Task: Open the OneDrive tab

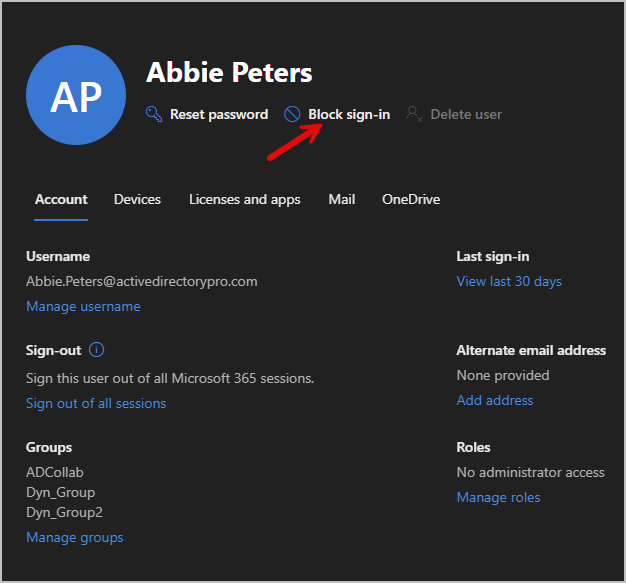Action: click(411, 199)
